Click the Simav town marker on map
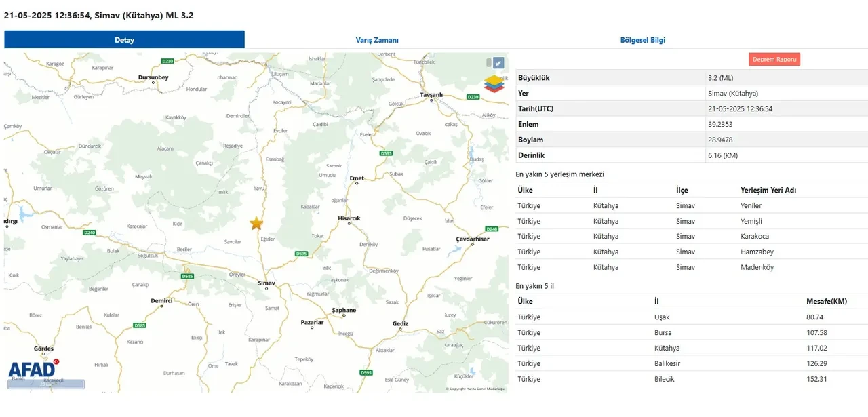868x417 pixels. coord(266,288)
